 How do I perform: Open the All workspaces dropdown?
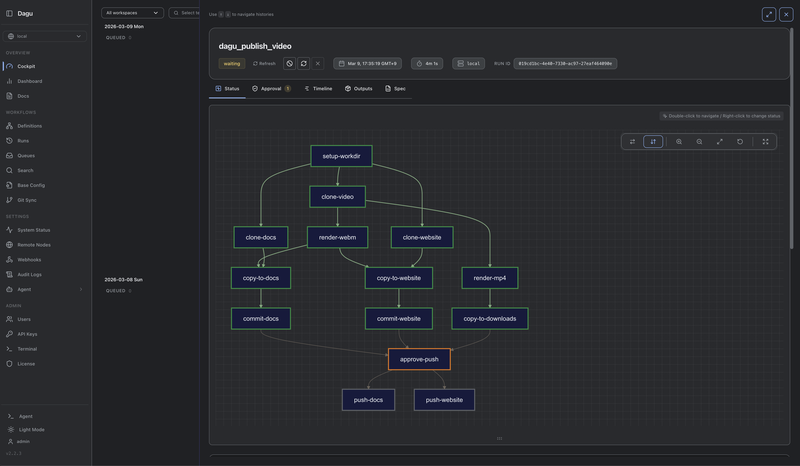coord(132,13)
